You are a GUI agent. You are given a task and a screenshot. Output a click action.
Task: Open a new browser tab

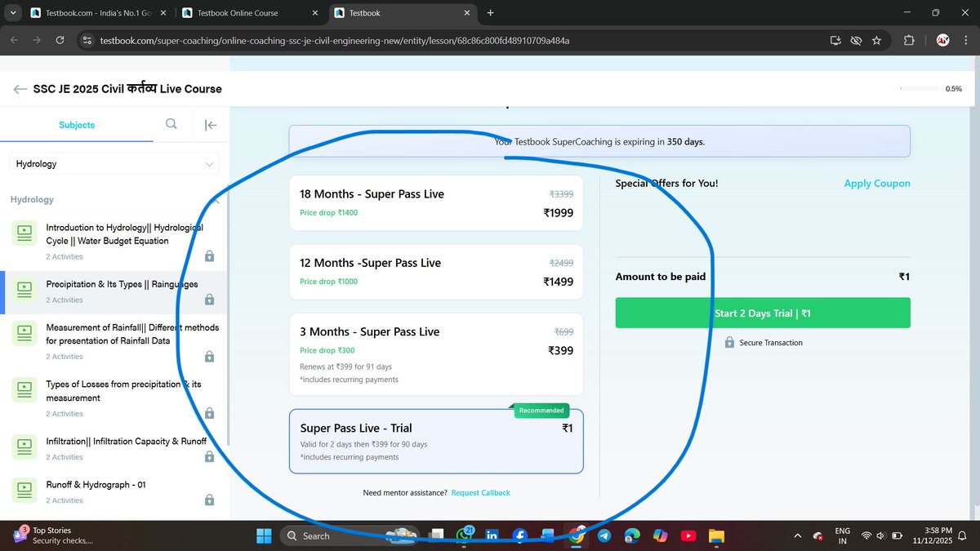pos(490,13)
